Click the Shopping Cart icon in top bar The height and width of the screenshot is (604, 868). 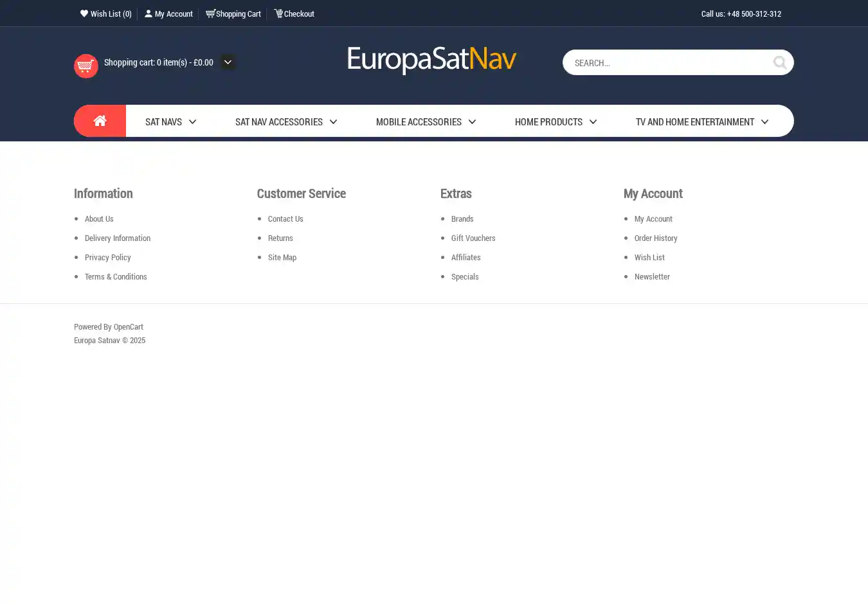coord(210,13)
